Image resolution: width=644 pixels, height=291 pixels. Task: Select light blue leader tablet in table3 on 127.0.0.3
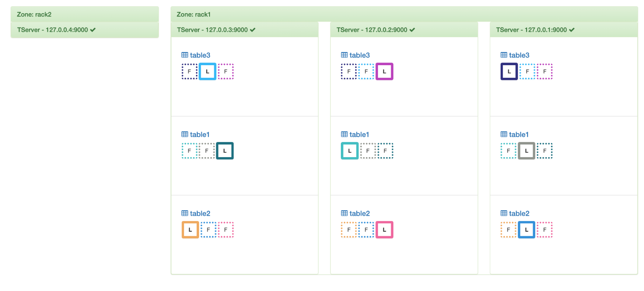207,72
